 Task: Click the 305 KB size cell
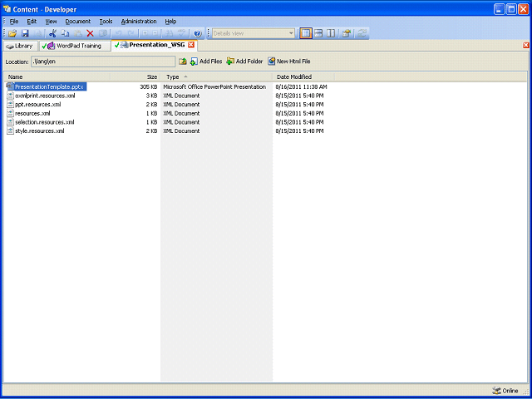[149, 86]
